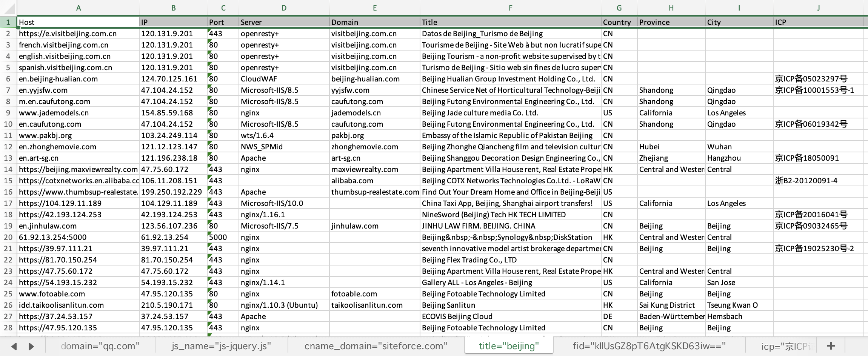Click the Province header cell
The height and width of the screenshot is (356, 868).
coord(671,22)
